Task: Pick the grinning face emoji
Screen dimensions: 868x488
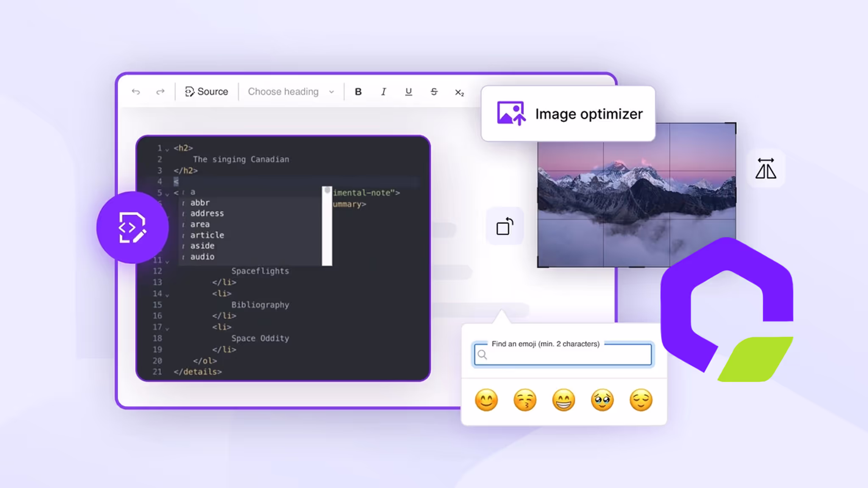Action: [564, 401]
